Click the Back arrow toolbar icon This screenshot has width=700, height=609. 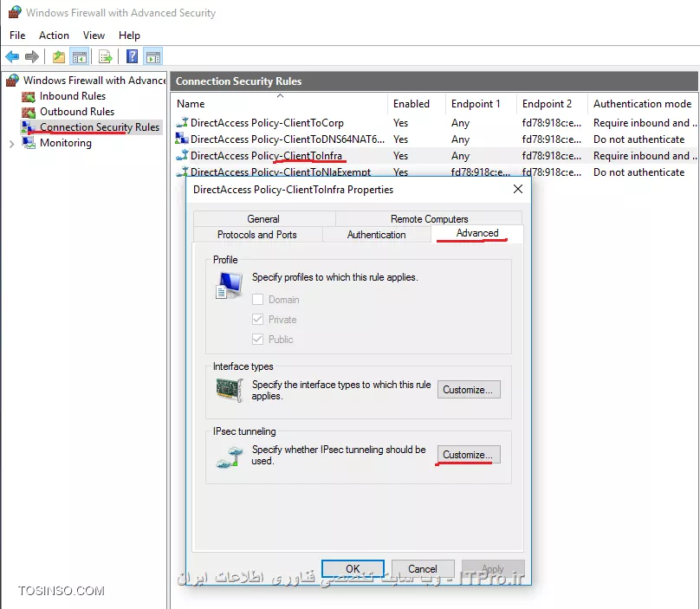(x=12, y=56)
